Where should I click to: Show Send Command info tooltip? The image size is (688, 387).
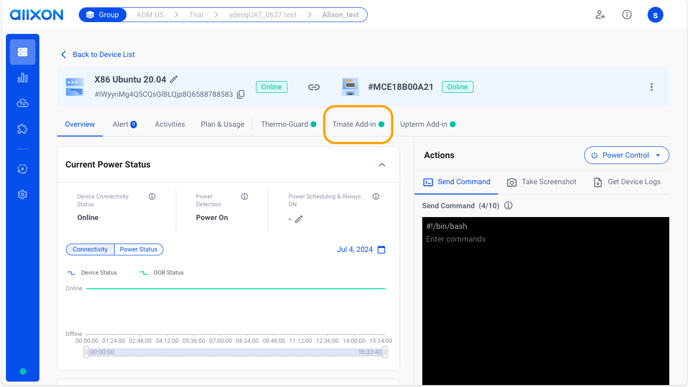pos(508,205)
